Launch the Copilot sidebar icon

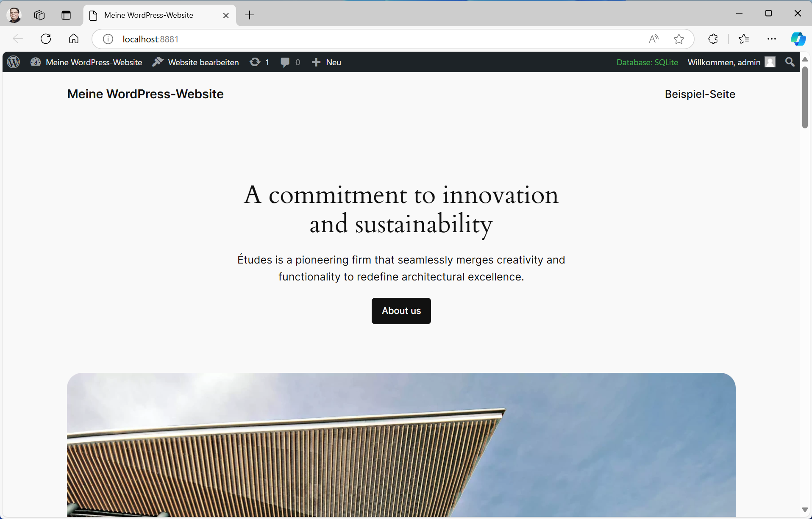[798, 39]
